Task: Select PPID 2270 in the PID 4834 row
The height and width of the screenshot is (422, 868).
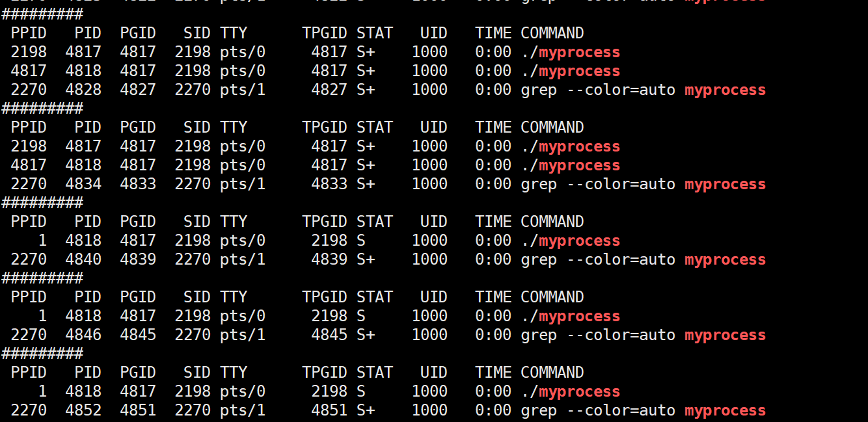Action: [29, 184]
